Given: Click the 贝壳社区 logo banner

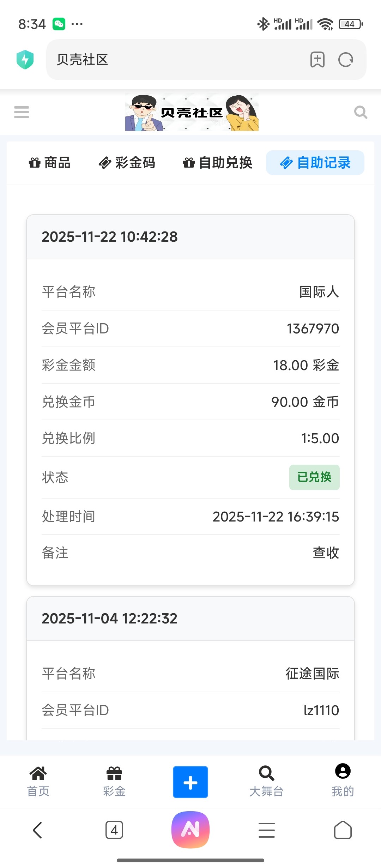Looking at the screenshot, I should [x=192, y=112].
